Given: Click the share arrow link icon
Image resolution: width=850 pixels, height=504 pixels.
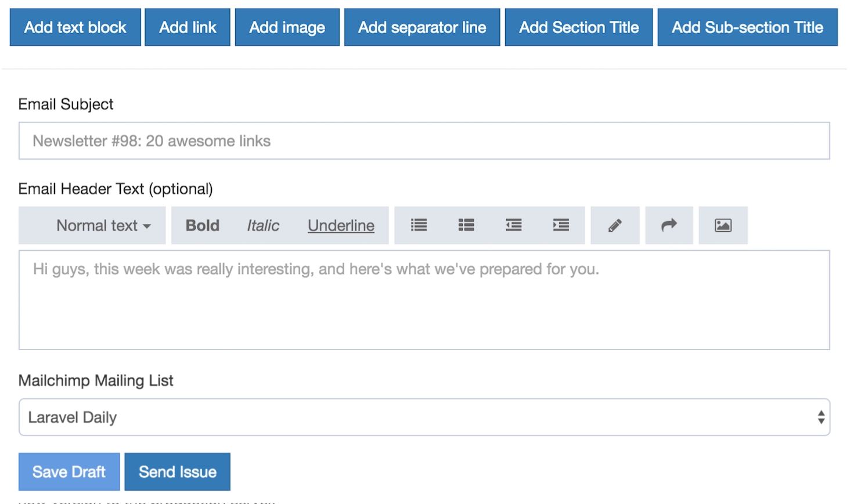Looking at the screenshot, I should (669, 225).
